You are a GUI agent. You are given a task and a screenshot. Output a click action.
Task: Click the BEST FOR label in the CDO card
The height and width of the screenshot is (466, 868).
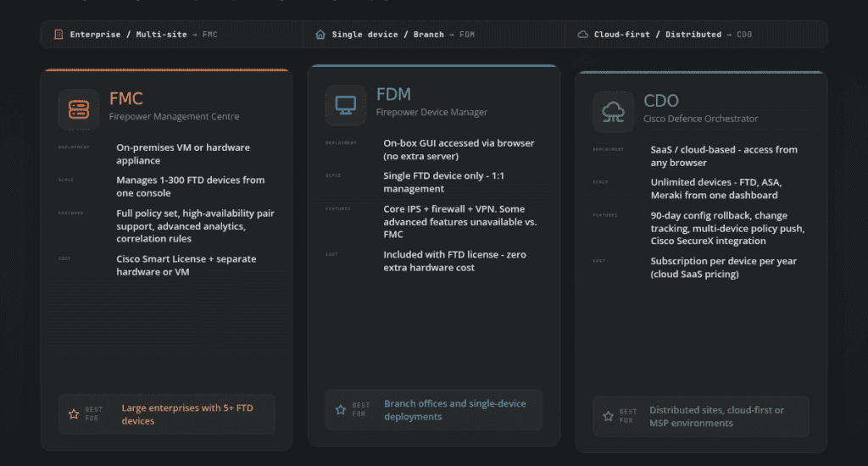click(628, 416)
